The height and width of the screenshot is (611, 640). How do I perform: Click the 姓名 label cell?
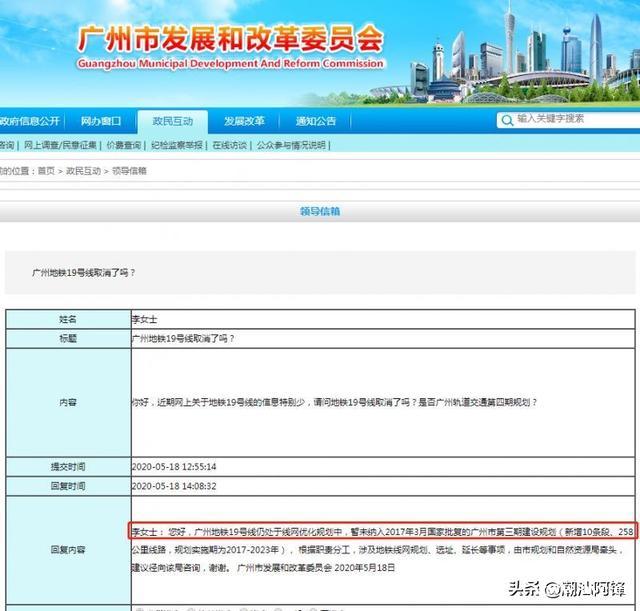pyautogui.click(x=68, y=319)
